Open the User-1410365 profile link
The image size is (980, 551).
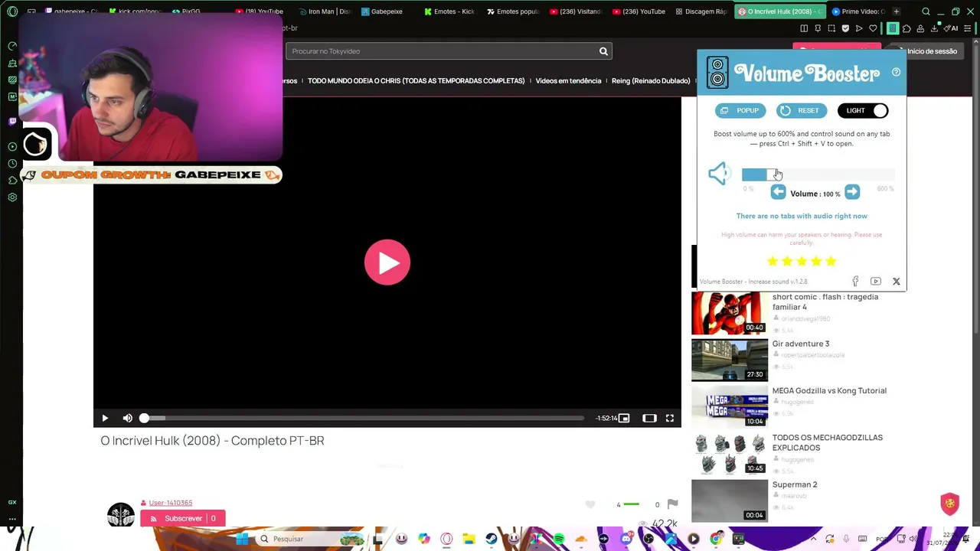click(x=171, y=503)
